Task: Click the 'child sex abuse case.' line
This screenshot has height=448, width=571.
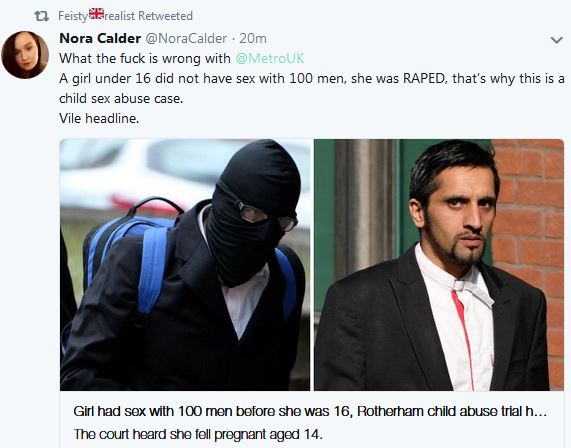Action: [121, 98]
